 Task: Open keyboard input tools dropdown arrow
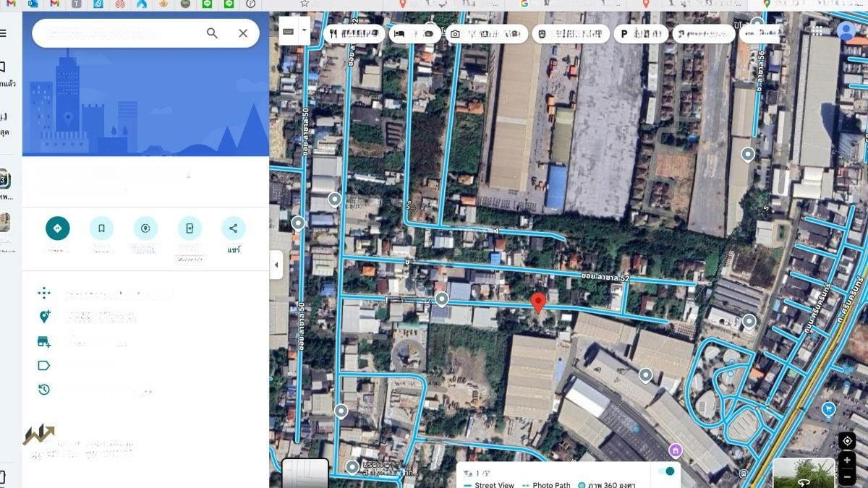[305, 31]
